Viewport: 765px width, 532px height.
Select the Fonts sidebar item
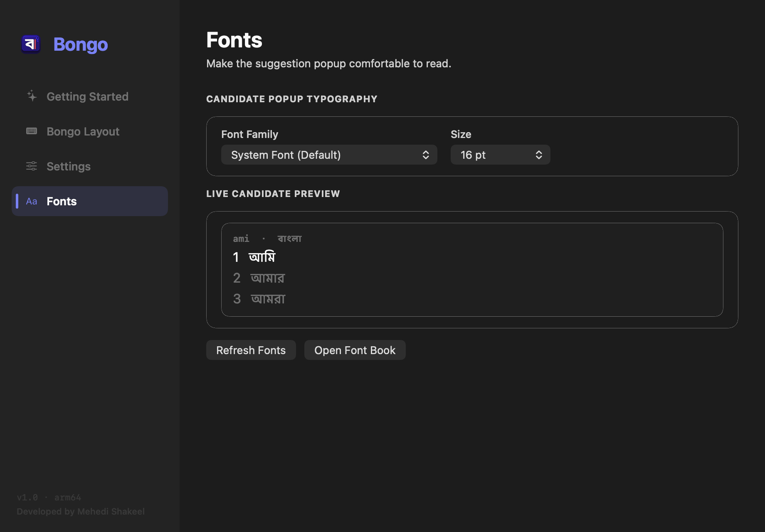coord(90,201)
